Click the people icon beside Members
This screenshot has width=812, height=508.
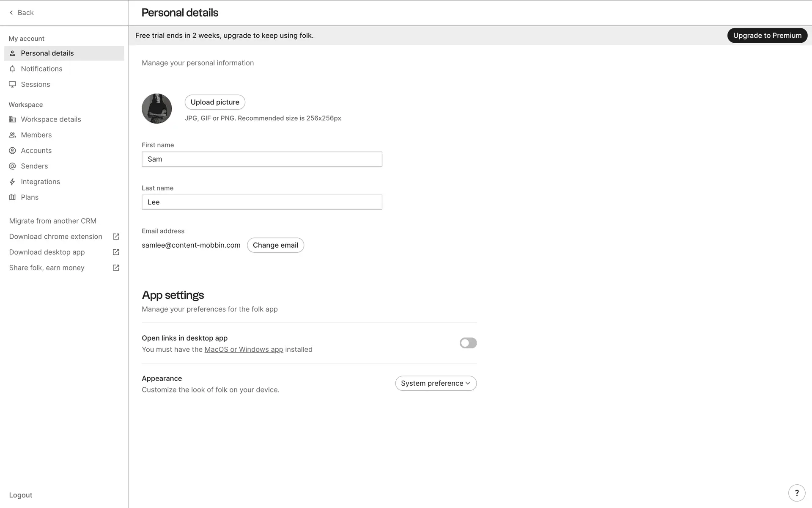[12, 135]
